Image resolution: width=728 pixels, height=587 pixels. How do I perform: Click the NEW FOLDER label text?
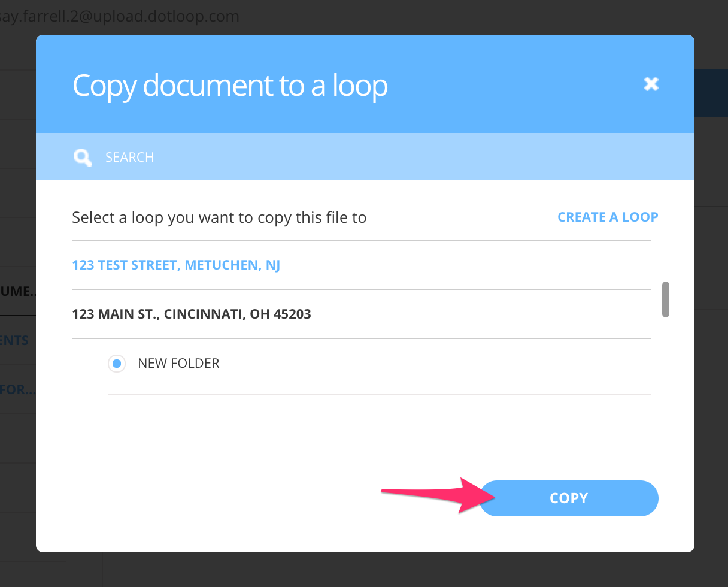(x=178, y=364)
